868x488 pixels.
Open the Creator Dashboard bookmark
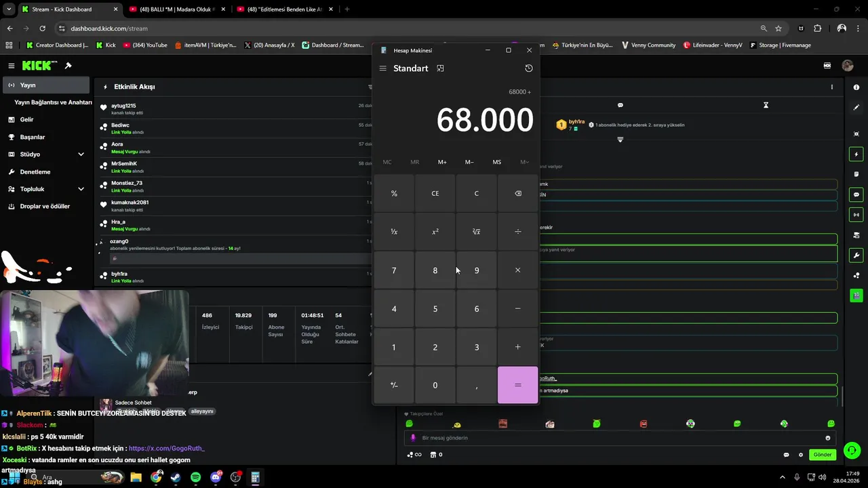57,45
